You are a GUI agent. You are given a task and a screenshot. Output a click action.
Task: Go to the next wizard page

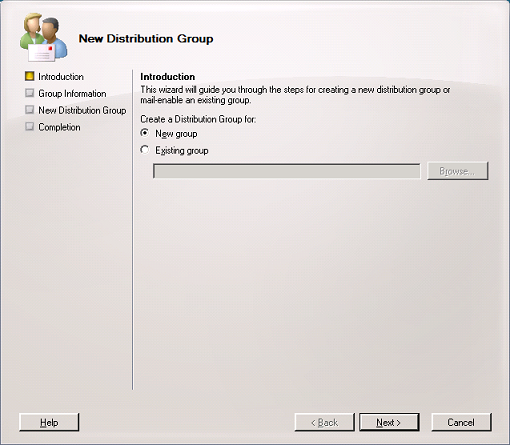pyautogui.click(x=389, y=422)
